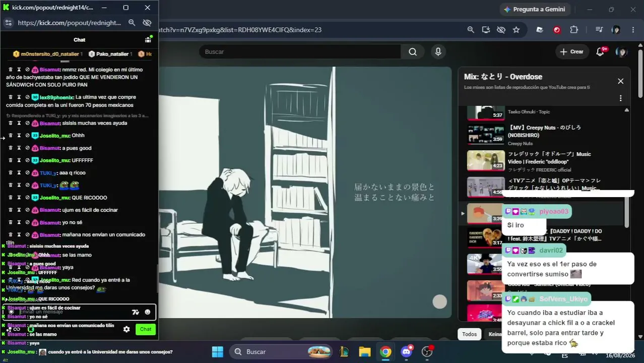Click Pregunta a Gemini button
644x363 pixels.
point(534,9)
